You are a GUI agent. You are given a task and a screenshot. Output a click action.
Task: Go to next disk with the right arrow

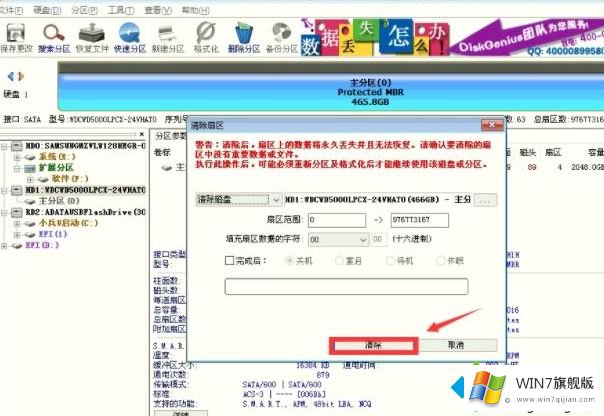[21, 76]
